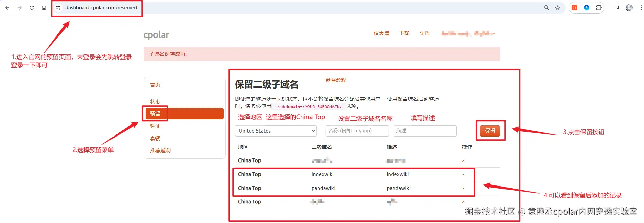Open the zoom magnifier icon in address bar
This screenshot has height=223, width=644.
(x=546, y=8)
